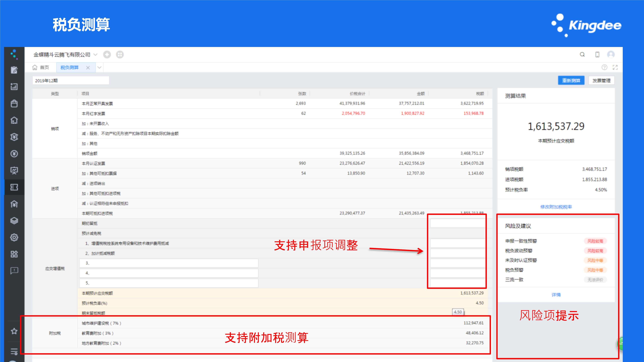
Task: Open the house building sidebar icon
Action: pos(14,120)
